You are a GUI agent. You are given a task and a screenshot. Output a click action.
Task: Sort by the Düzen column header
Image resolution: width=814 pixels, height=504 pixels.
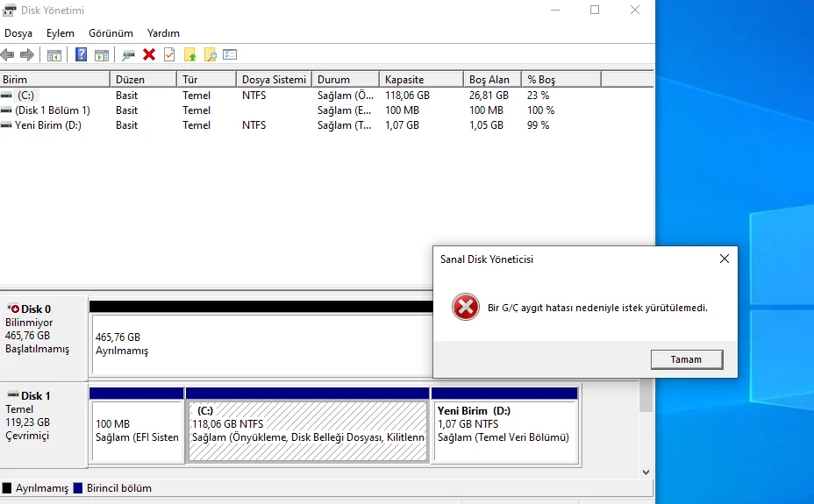pyautogui.click(x=143, y=80)
